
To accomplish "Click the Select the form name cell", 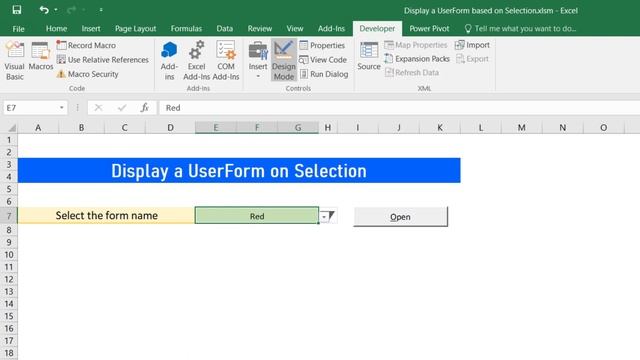I will tap(106, 216).
